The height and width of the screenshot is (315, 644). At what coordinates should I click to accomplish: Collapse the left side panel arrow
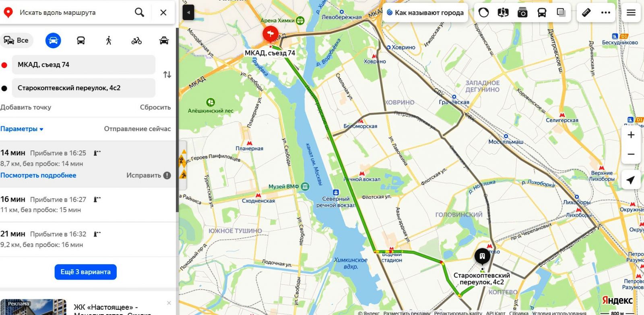pos(188,12)
